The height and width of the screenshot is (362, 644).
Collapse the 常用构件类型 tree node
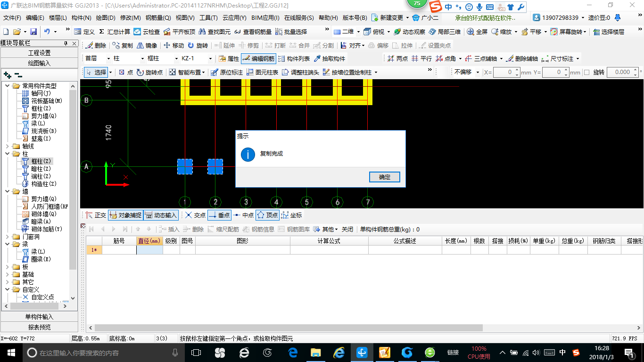7,86
